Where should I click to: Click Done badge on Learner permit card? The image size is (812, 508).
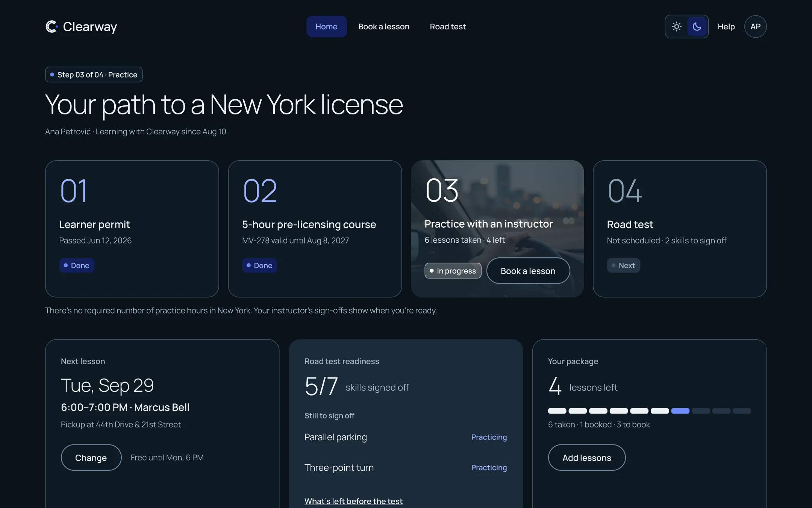pyautogui.click(x=76, y=265)
